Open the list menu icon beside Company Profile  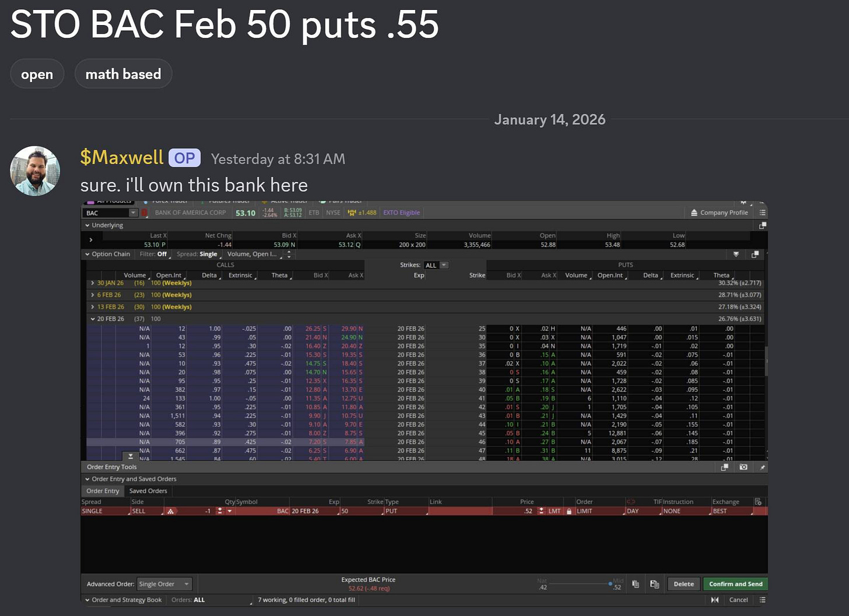click(x=762, y=213)
